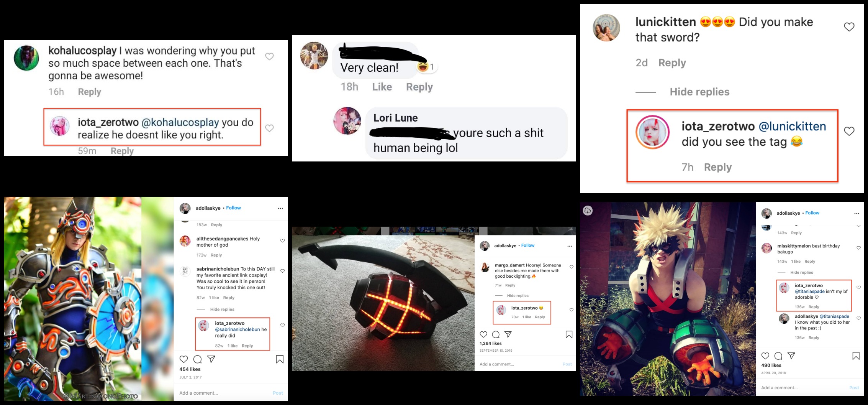Like misskittymelon's birthday bakugo comment
Viewport: 868px width, 405px height.
click(858, 248)
